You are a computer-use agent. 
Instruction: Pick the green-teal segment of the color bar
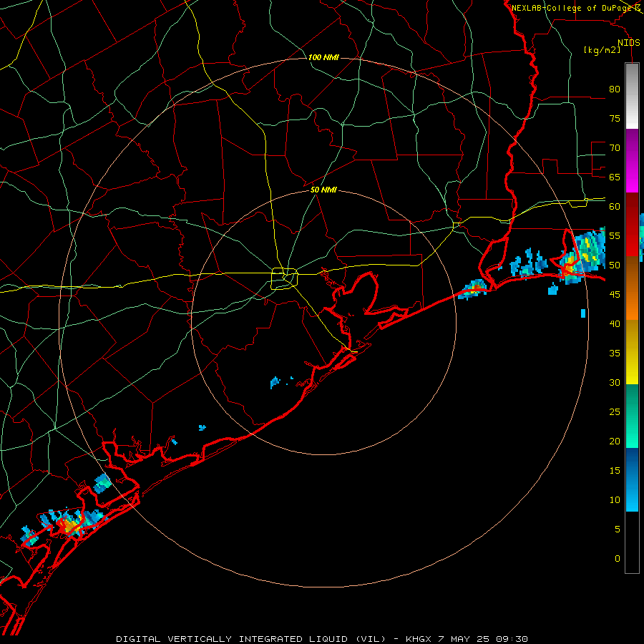[x=632, y=416]
